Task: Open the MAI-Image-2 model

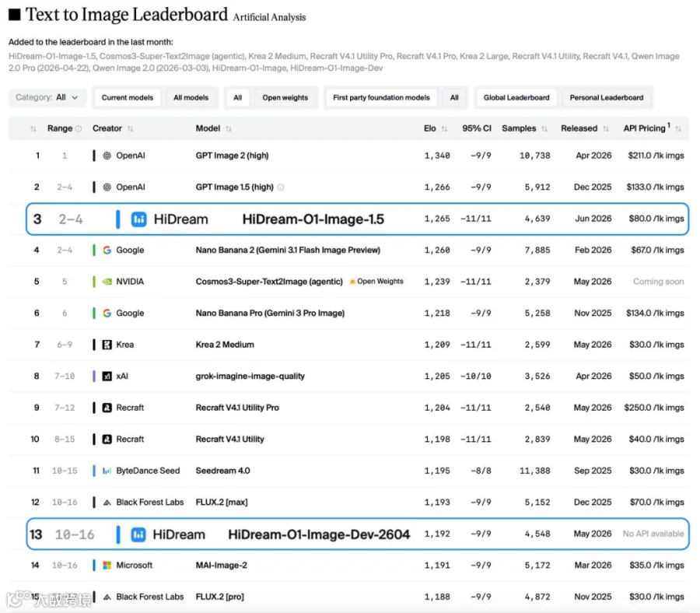Action: click(x=222, y=566)
